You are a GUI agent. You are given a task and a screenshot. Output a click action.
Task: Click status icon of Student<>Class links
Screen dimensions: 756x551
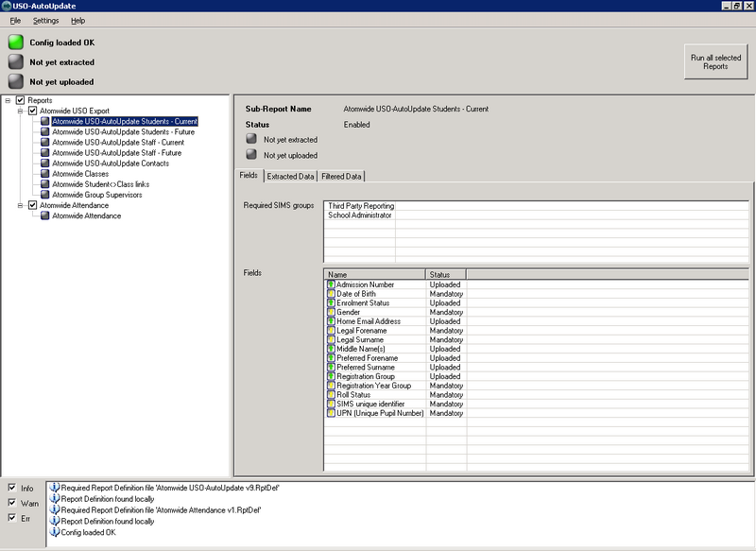(44, 184)
